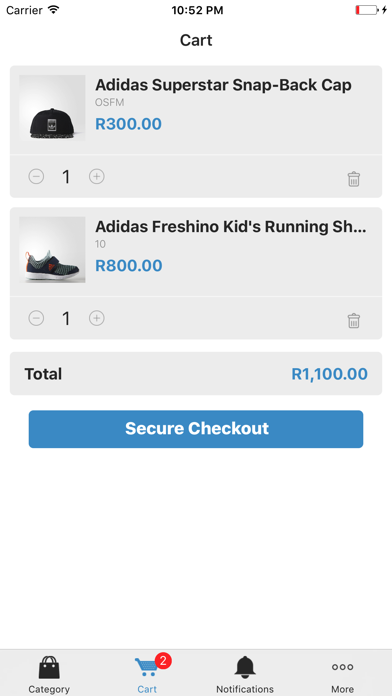Tap the R1,100.00 total amount
This screenshot has width=392, height=696.
point(329,374)
